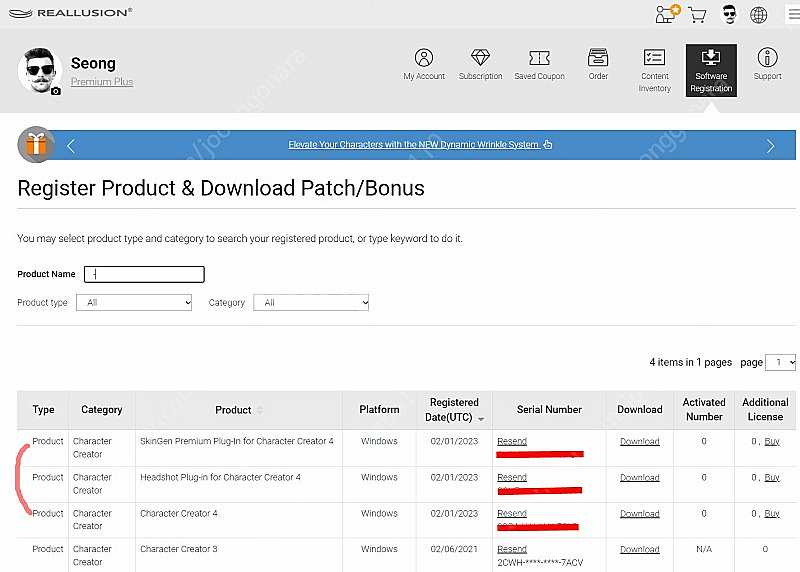
Task: Click the Serial Number column header
Action: pyautogui.click(x=549, y=410)
